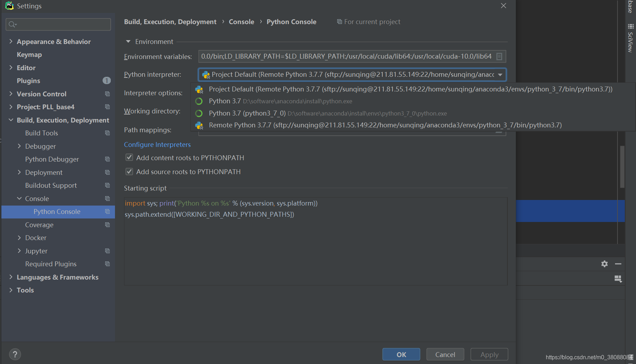
Task: Click the SciView side tab icon
Action: point(630,27)
